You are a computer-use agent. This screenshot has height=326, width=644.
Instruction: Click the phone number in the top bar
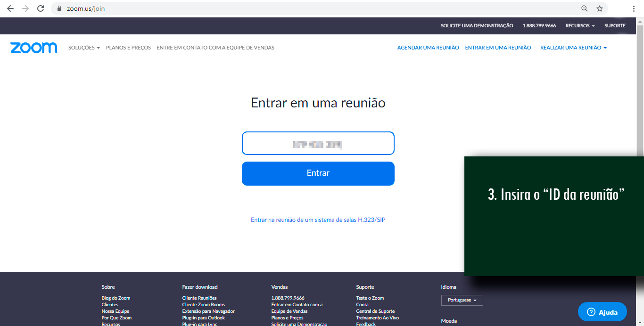coord(539,26)
